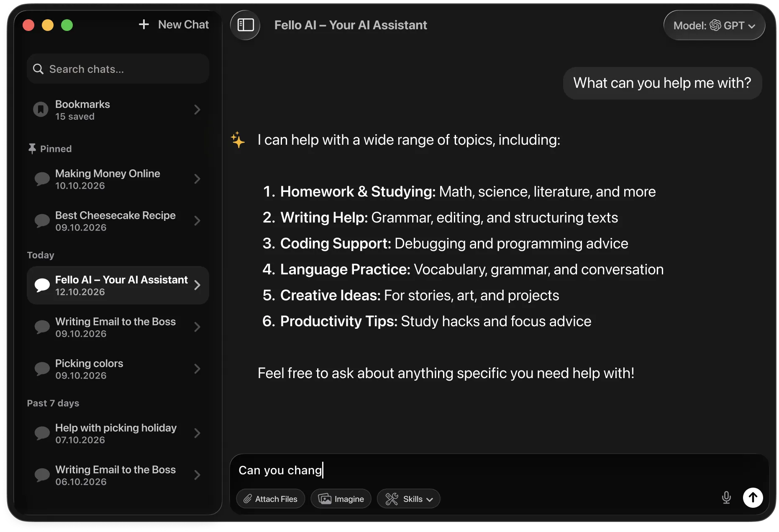Click the header title 'Fello AI – Your AI Assistant'
779x532 pixels.
coord(351,25)
